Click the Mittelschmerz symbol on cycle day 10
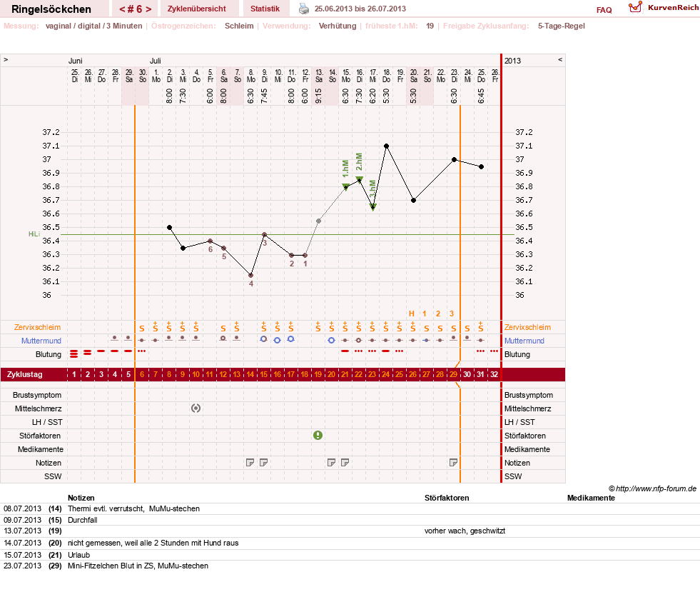Image resolution: width=700 pixels, height=597 pixels. point(196,408)
